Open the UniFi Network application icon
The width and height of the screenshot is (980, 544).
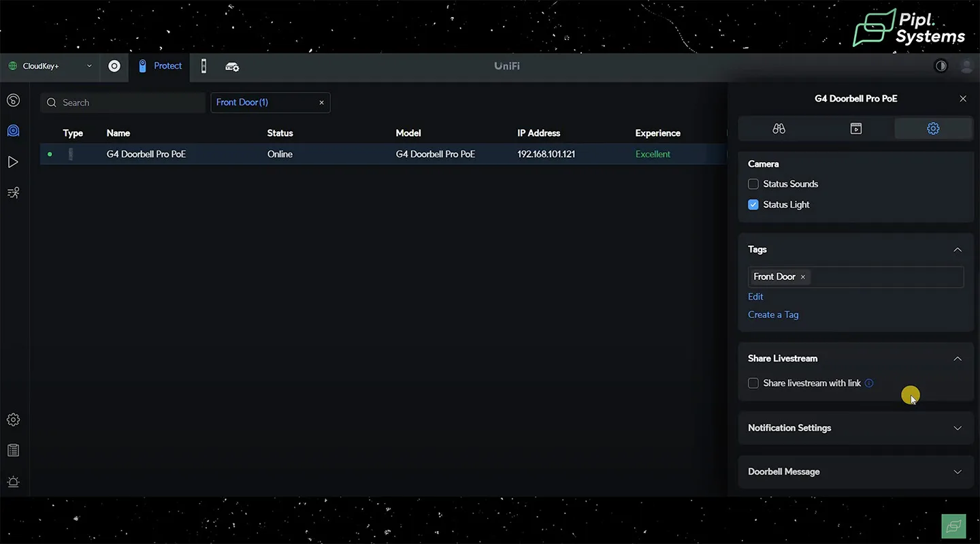pos(114,66)
